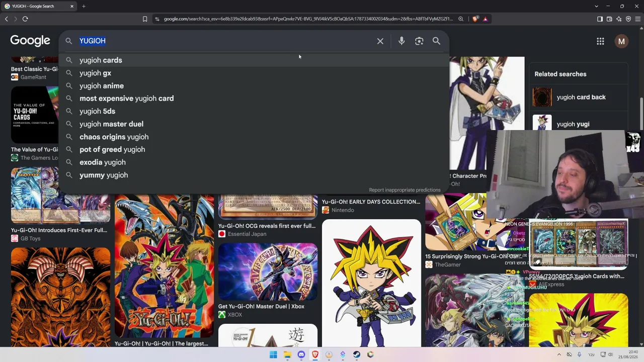
Task: Open the Exodia orange artwork thumbnail
Action: [x=60, y=297]
